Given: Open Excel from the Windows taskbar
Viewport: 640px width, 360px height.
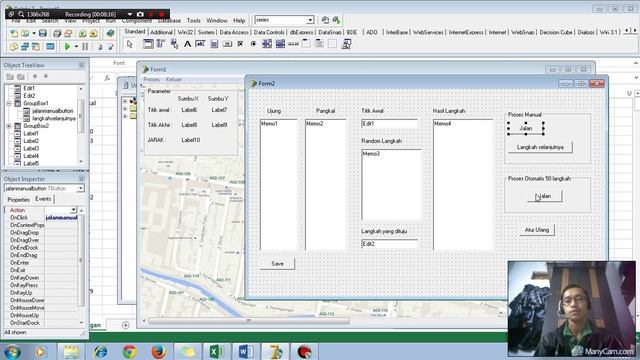Looking at the screenshot, I should (x=216, y=351).
